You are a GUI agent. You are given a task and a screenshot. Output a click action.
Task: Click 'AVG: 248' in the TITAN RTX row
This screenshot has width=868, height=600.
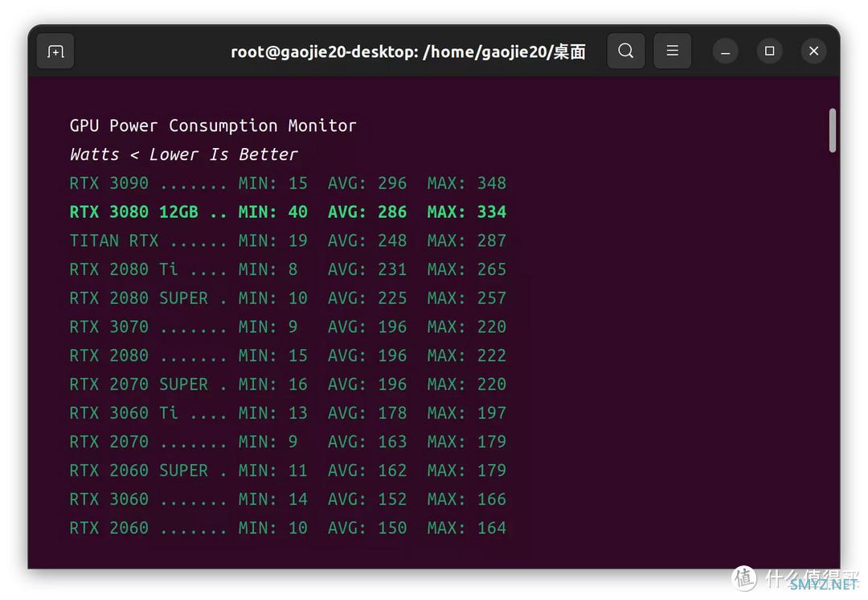(367, 241)
